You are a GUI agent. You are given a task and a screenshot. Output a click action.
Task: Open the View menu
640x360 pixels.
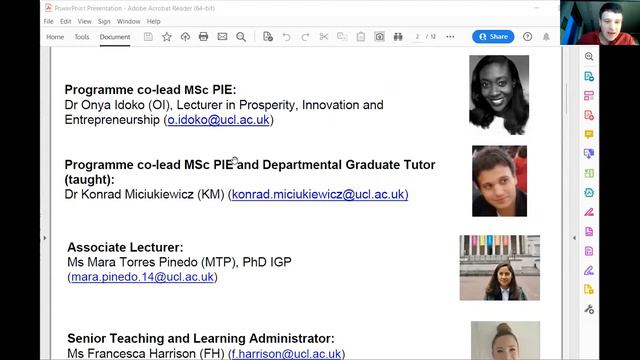tap(84, 21)
